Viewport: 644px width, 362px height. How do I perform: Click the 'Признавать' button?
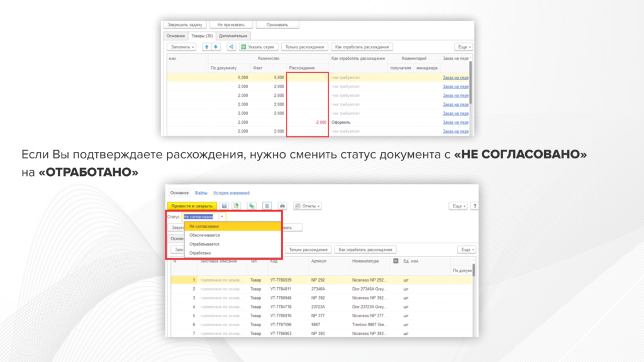tap(277, 25)
